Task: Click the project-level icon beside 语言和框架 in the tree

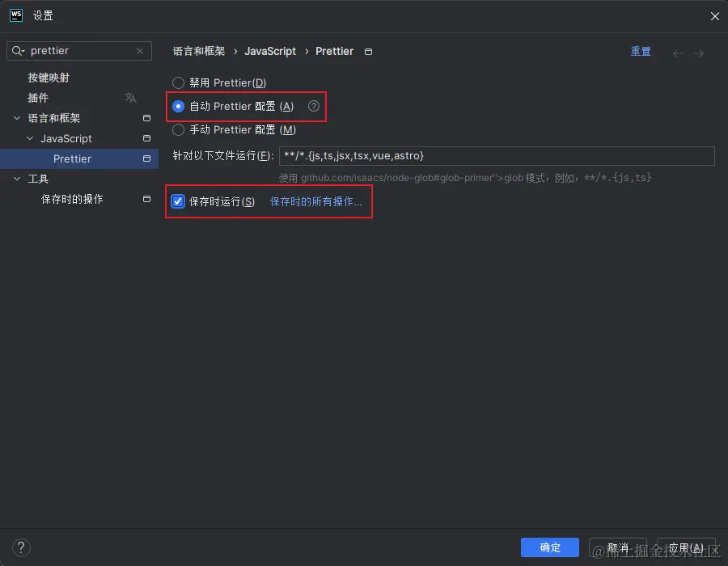Action: [x=146, y=118]
